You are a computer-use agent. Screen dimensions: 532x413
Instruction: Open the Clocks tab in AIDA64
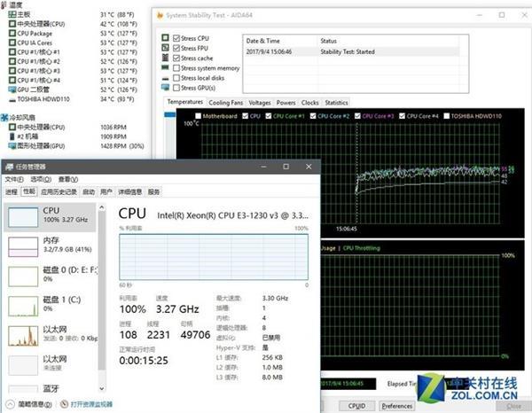tap(309, 103)
